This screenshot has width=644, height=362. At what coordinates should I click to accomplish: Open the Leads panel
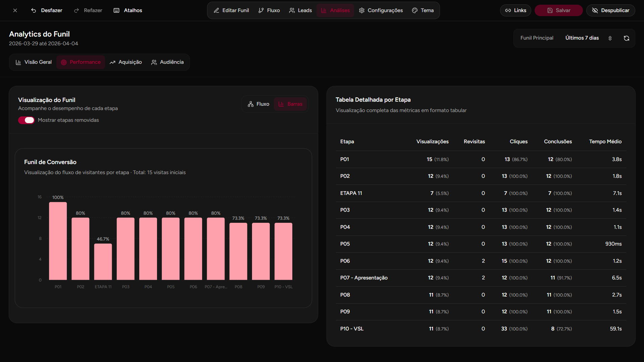(300, 10)
